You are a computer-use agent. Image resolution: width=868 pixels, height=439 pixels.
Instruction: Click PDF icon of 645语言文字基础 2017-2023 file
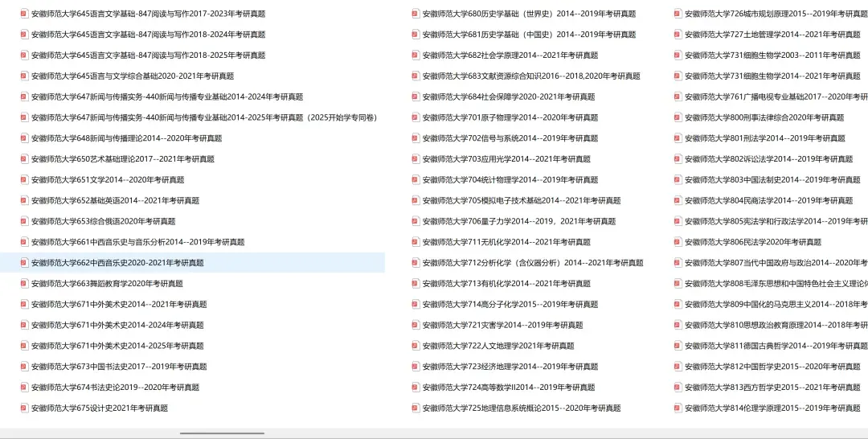coord(24,14)
